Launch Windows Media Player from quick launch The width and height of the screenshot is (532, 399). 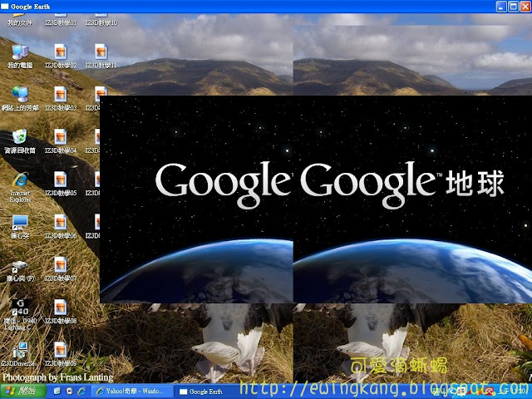69,392
